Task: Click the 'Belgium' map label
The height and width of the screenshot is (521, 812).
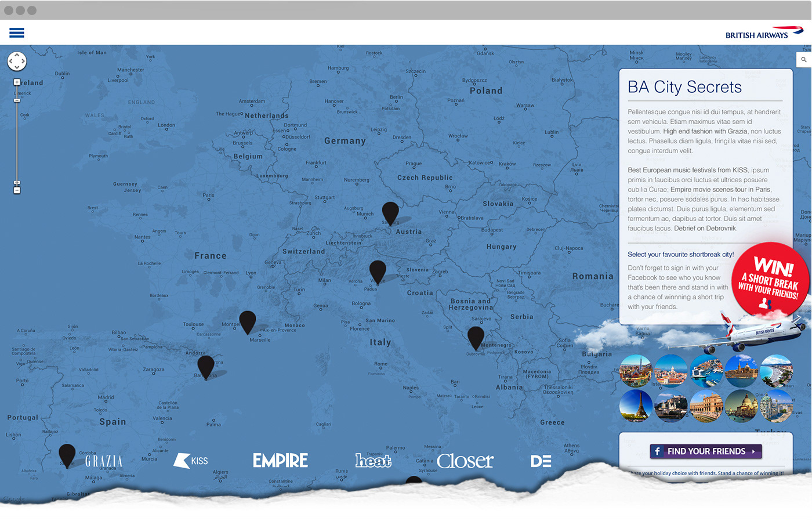Action: (248, 157)
